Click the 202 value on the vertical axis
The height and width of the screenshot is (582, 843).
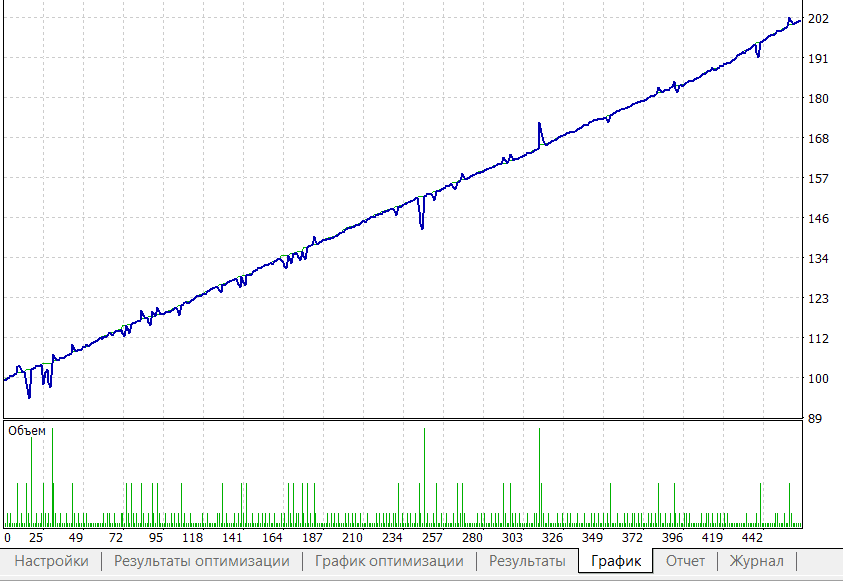pyautogui.click(x=818, y=19)
